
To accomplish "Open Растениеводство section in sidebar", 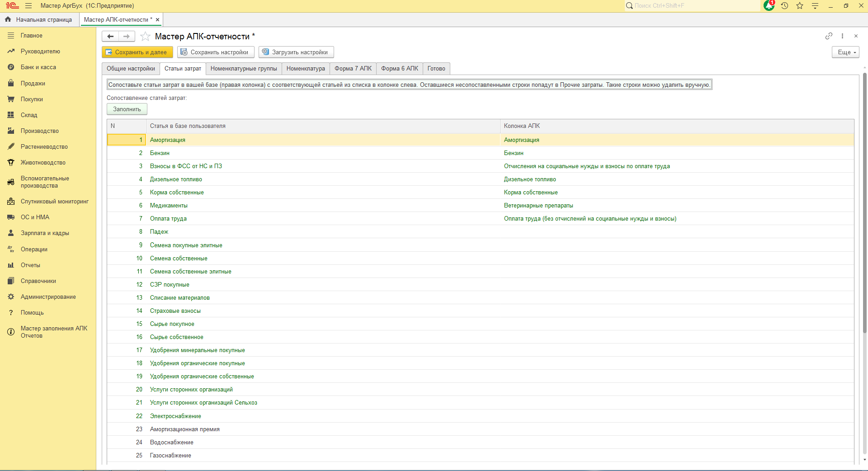I will pos(44,146).
